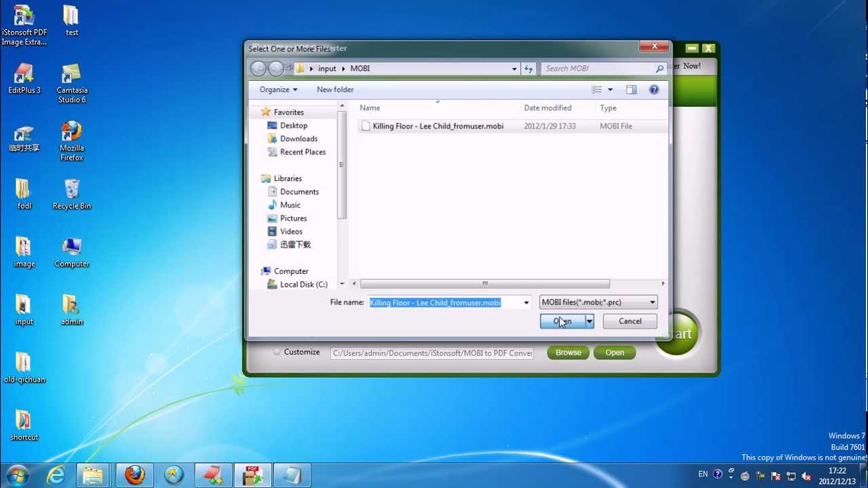Click the help question mark icon
Image resolution: width=868 pixels, height=488 pixels.
(x=654, y=89)
